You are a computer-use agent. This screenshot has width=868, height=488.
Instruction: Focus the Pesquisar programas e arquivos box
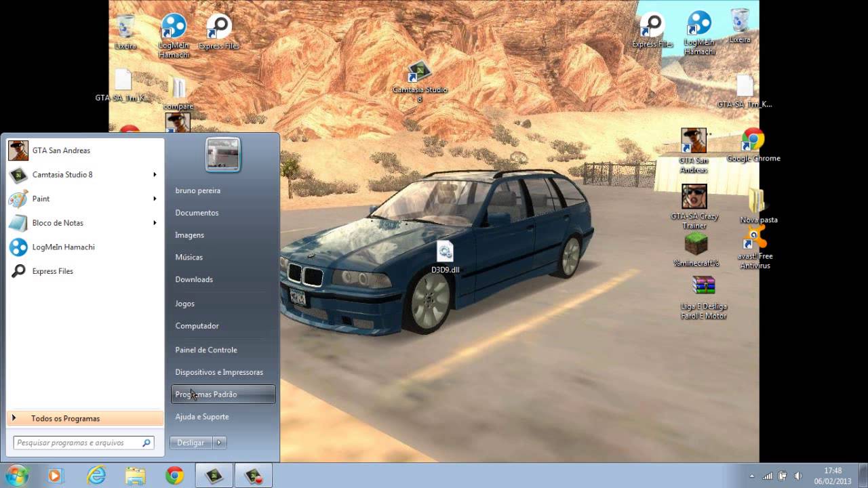point(83,443)
